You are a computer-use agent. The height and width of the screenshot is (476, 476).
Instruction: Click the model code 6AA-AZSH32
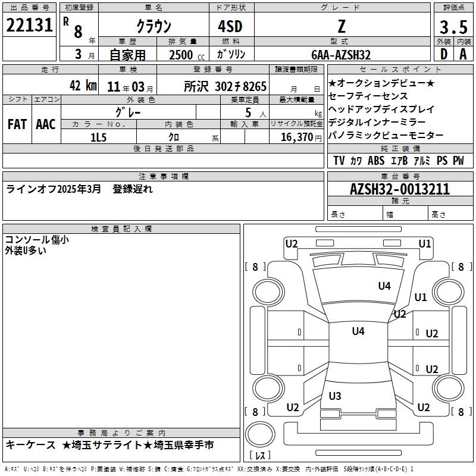[341, 55]
